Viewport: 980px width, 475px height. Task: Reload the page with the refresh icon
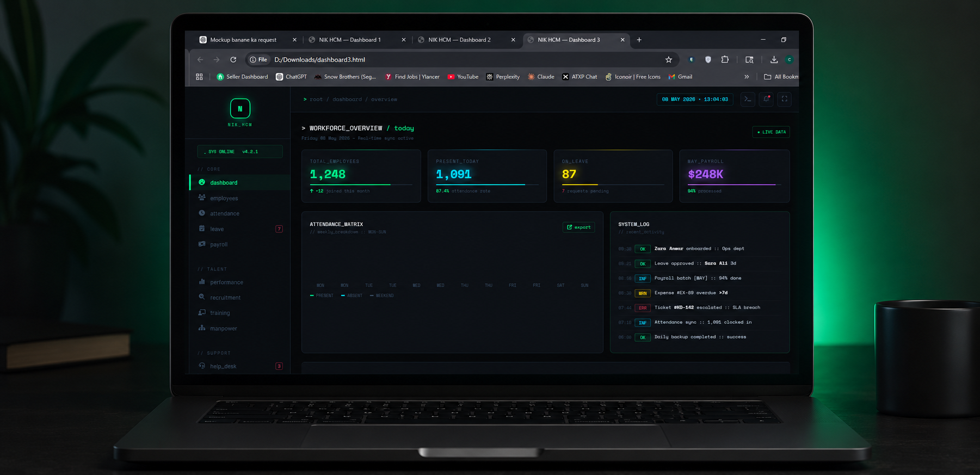(x=233, y=60)
